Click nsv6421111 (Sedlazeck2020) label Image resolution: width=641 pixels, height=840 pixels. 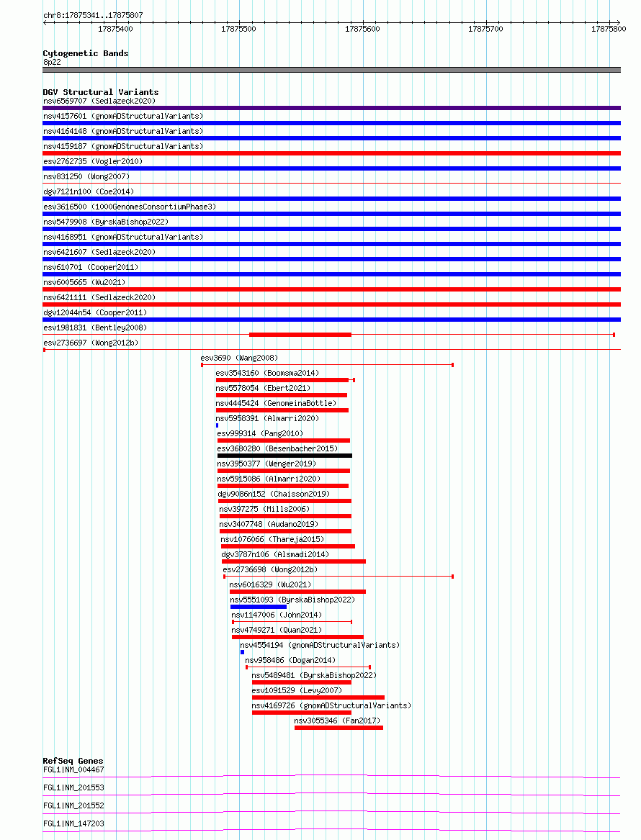click(99, 297)
